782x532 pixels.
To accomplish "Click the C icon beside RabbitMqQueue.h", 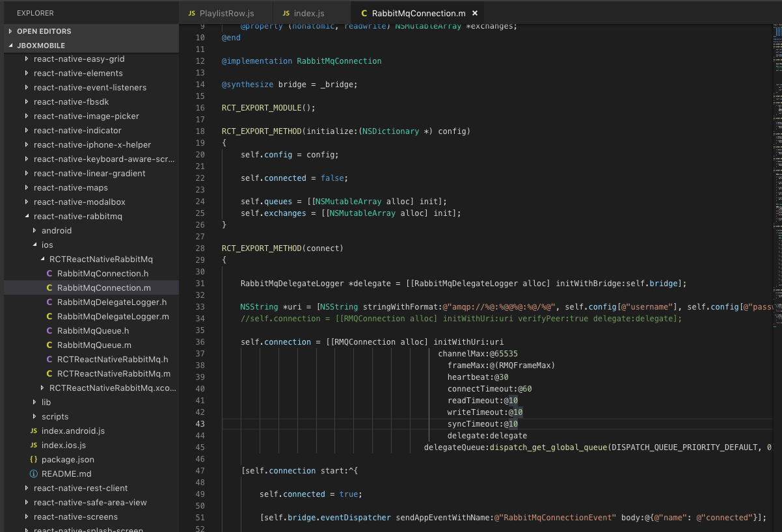I will 49,330.
